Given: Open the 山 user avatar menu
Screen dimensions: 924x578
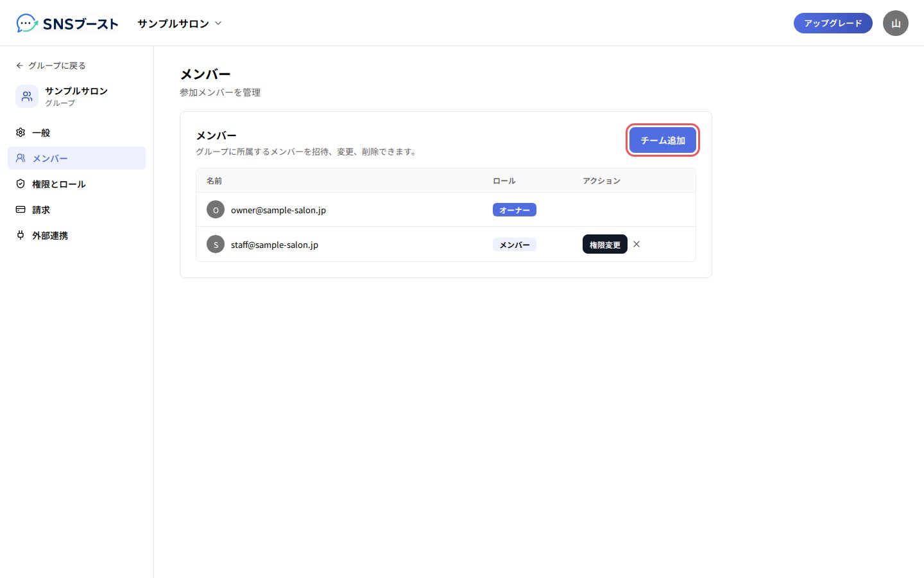Looking at the screenshot, I should [x=896, y=23].
